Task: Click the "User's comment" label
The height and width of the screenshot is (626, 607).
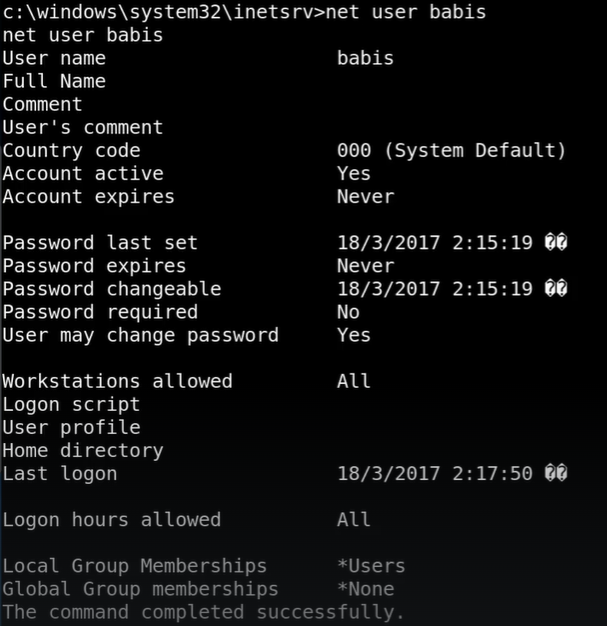Action: [x=83, y=127]
